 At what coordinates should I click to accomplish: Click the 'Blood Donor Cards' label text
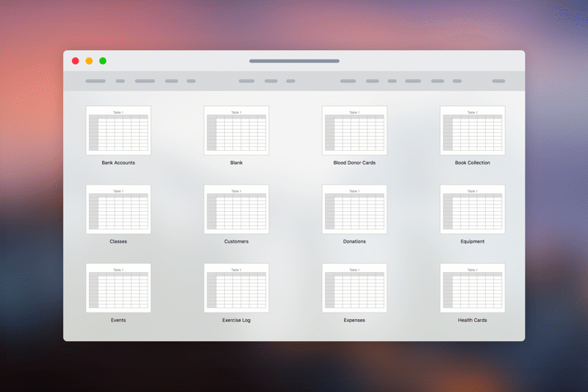point(354,163)
